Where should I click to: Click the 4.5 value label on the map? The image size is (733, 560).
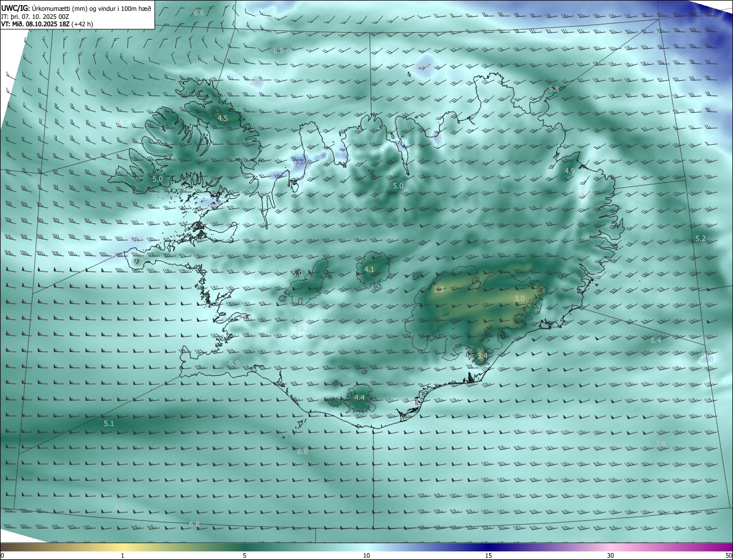[223, 118]
